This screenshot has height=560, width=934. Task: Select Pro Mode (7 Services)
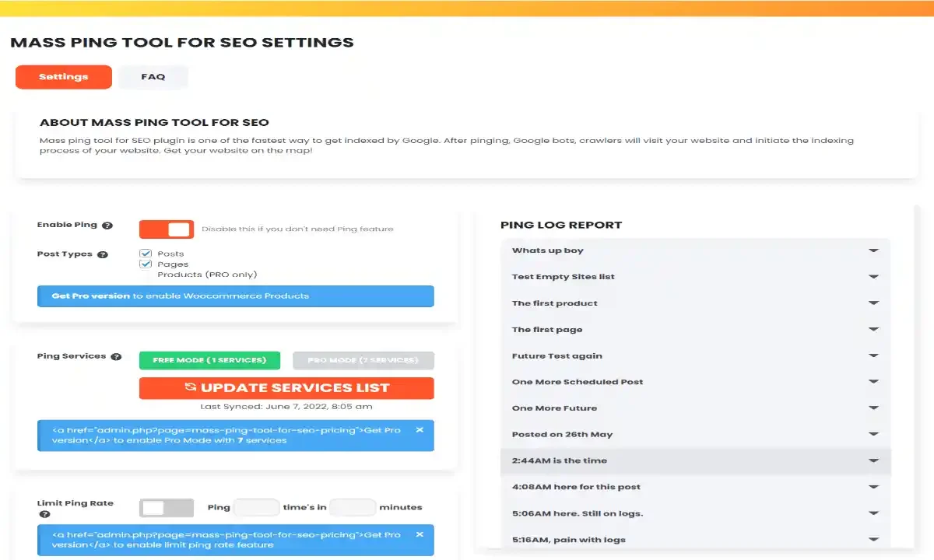pos(363,360)
